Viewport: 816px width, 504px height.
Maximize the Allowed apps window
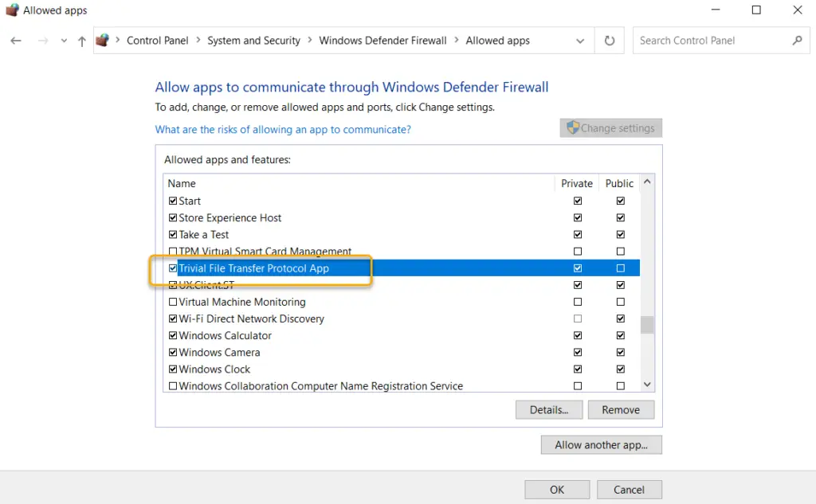point(756,10)
